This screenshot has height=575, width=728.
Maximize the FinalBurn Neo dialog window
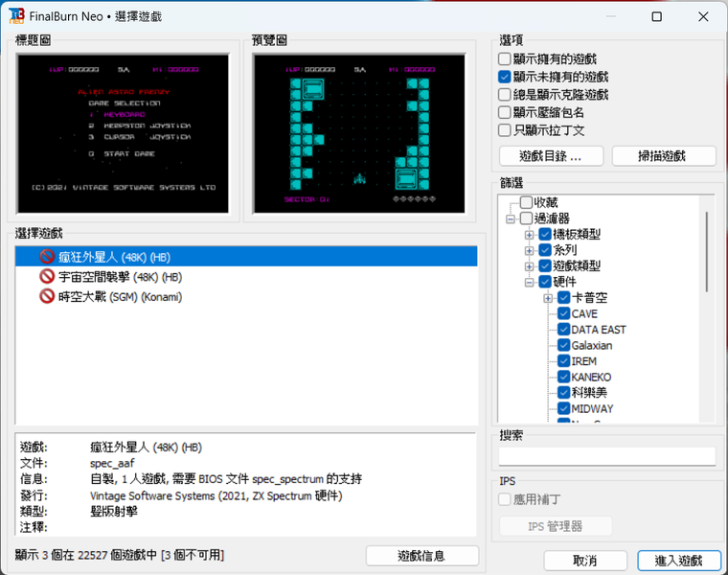tap(656, 16)
